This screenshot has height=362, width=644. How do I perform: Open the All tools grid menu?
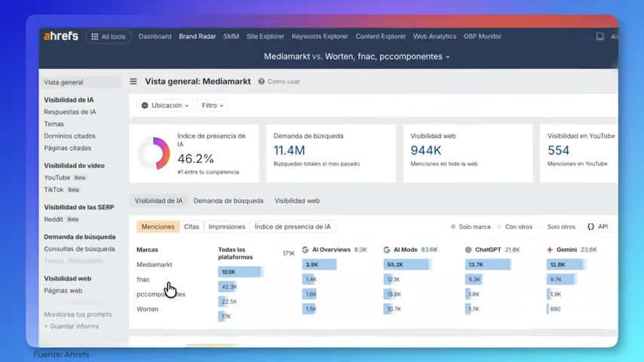109,36
